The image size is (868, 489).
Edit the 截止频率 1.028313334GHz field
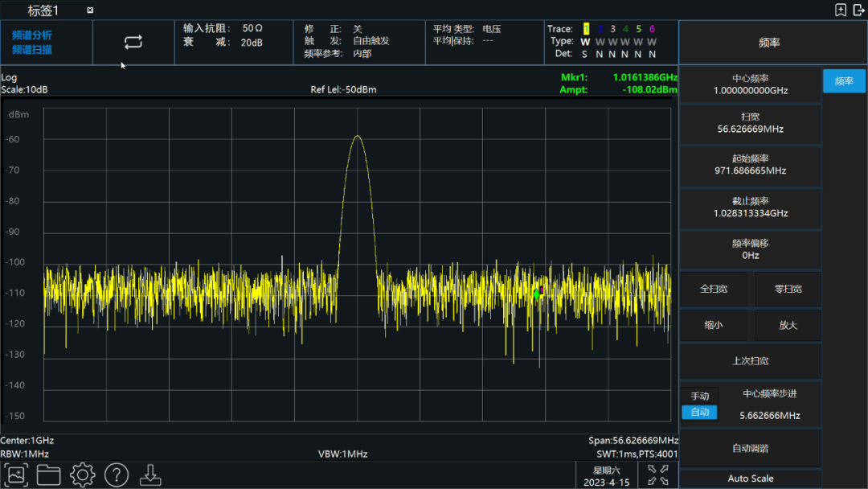point(750,208)
